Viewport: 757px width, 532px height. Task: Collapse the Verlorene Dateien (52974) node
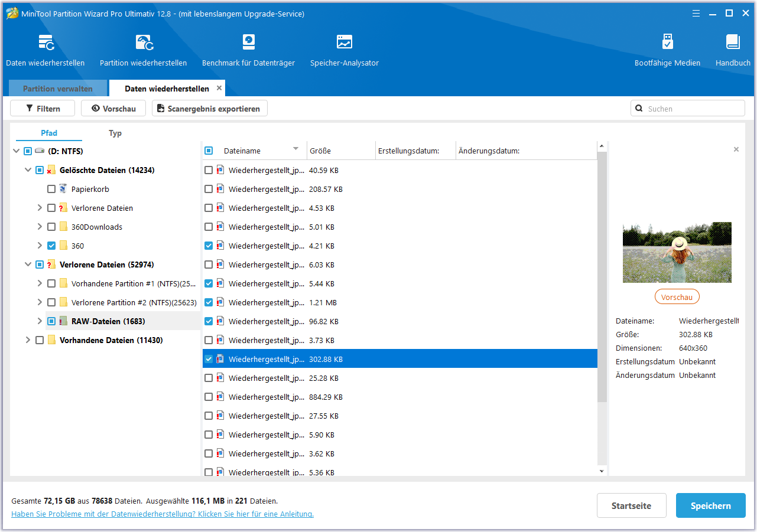28,265
